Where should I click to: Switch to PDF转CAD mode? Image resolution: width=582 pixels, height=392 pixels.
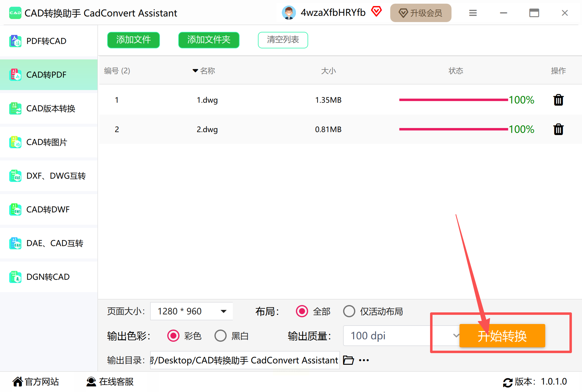49,41
